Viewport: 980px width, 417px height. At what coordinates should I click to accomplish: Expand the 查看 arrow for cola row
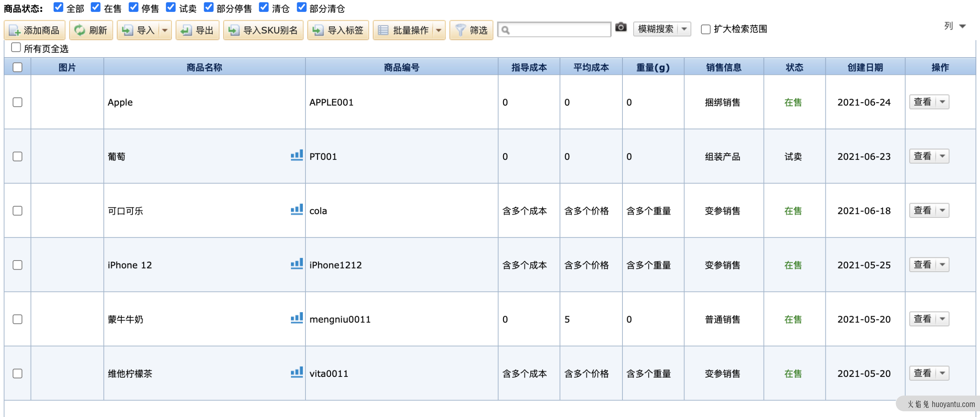[942, 211]
